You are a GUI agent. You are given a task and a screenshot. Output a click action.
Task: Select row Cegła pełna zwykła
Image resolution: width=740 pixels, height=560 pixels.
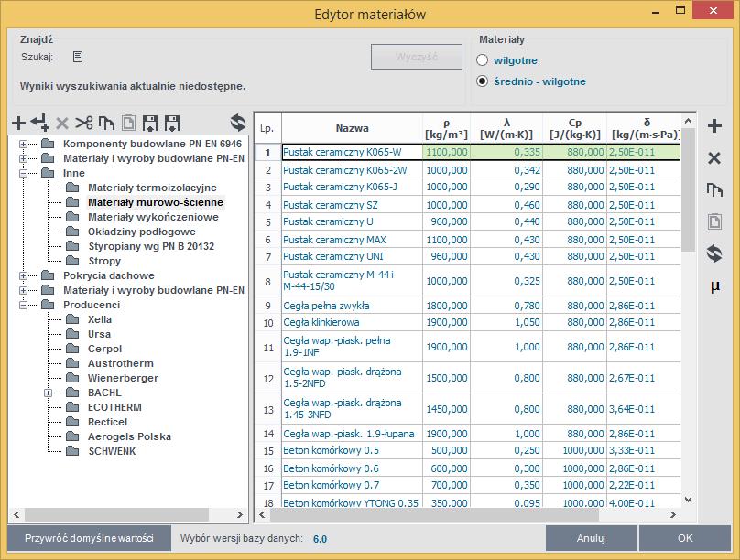click(468, 306)
